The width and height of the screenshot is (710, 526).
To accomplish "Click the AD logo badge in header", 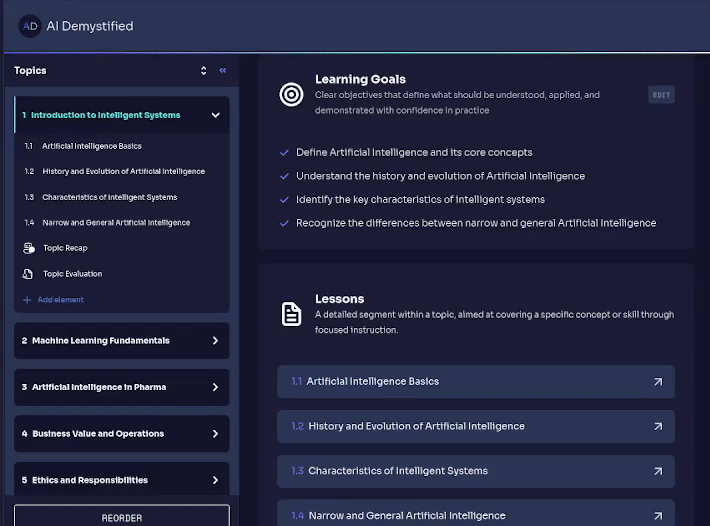I will point(29,26).
